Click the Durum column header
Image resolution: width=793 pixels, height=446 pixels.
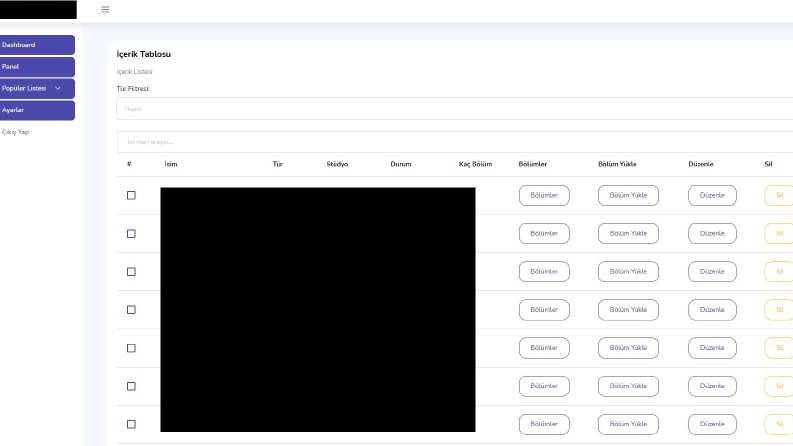tap(401, 164)
